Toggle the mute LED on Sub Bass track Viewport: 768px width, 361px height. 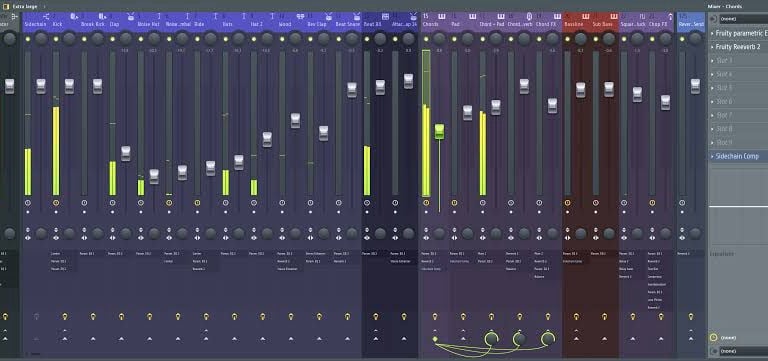(596, 39)
